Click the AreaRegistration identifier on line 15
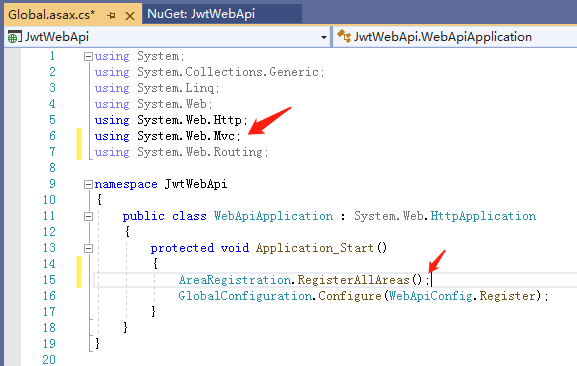The height and width of the screenshot is (366, 577). (x=235, y=280)
